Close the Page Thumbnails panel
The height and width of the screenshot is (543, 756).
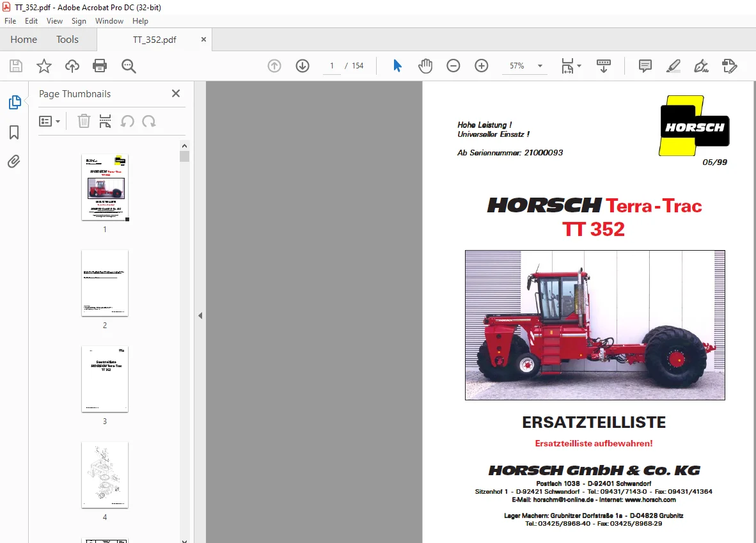[176, 93]
